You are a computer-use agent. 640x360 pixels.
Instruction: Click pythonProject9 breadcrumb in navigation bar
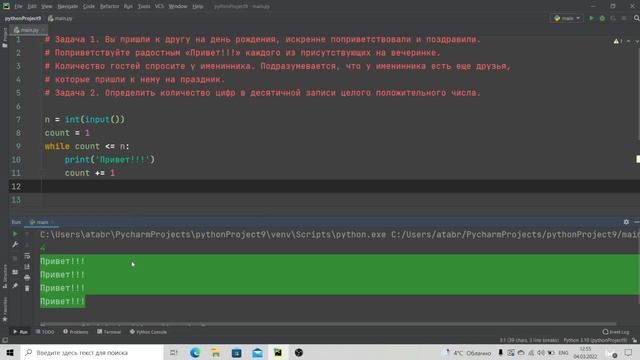(x=23, y=18)
